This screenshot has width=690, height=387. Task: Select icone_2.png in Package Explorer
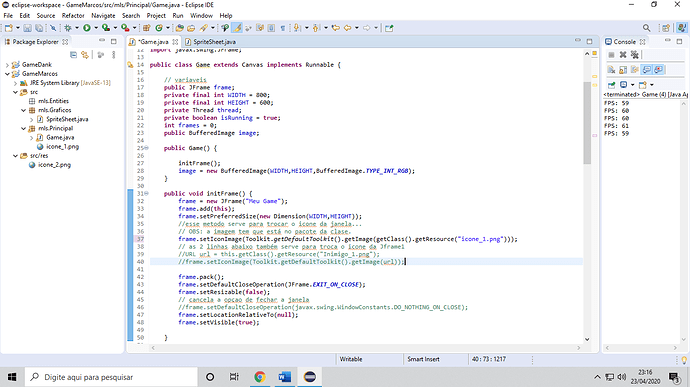50,165
